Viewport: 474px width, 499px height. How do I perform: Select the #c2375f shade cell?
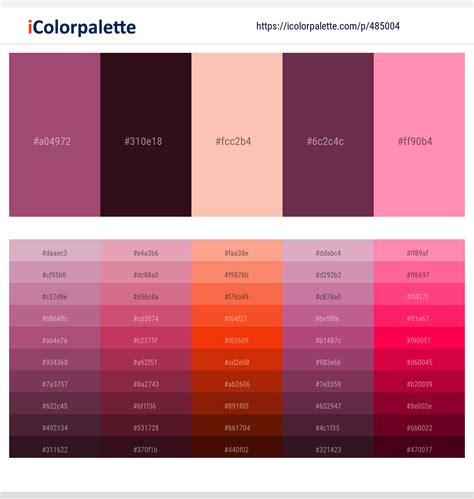[x=146, y=338]
